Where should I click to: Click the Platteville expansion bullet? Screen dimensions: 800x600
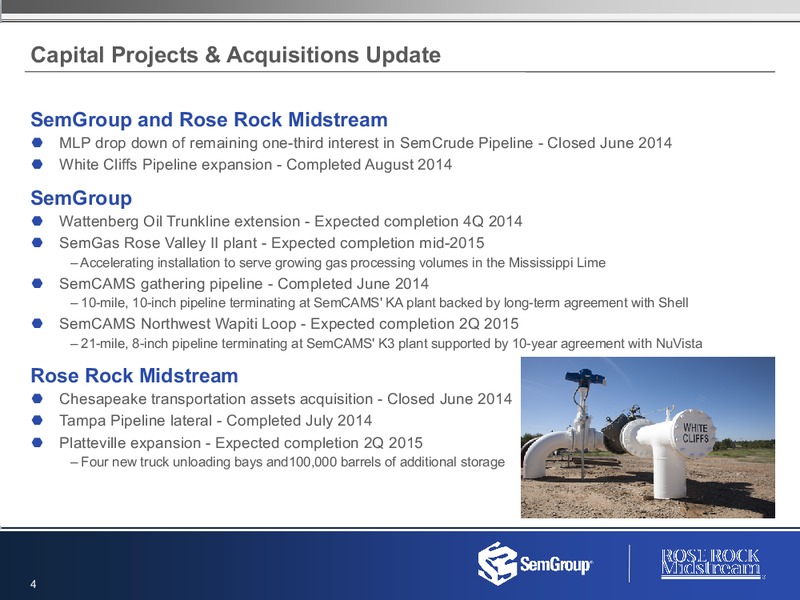241,443
